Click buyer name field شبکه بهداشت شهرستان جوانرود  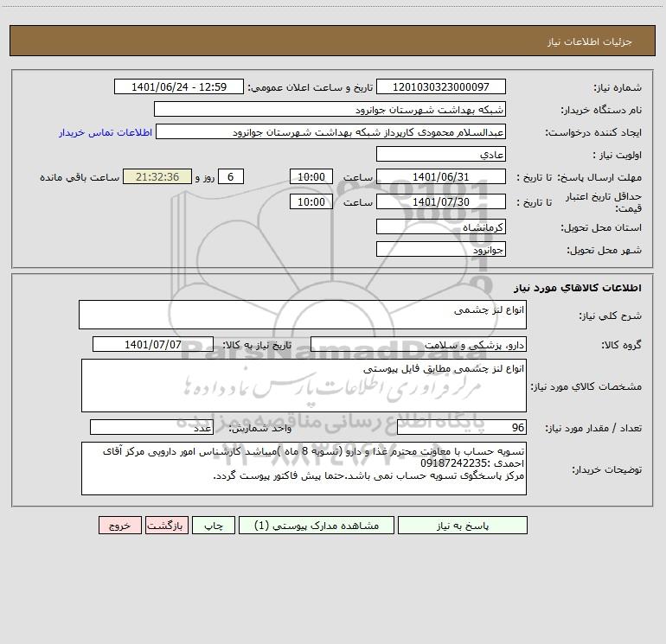(x=330, y=109)
